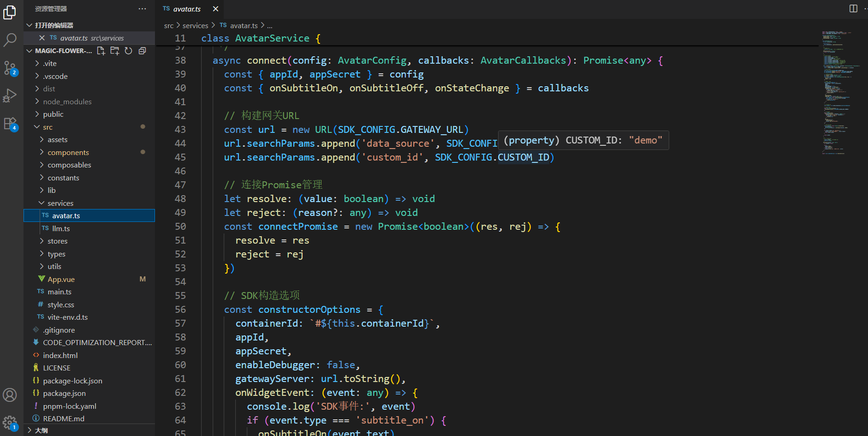Expand the .vscode folder

pos(89,76)
